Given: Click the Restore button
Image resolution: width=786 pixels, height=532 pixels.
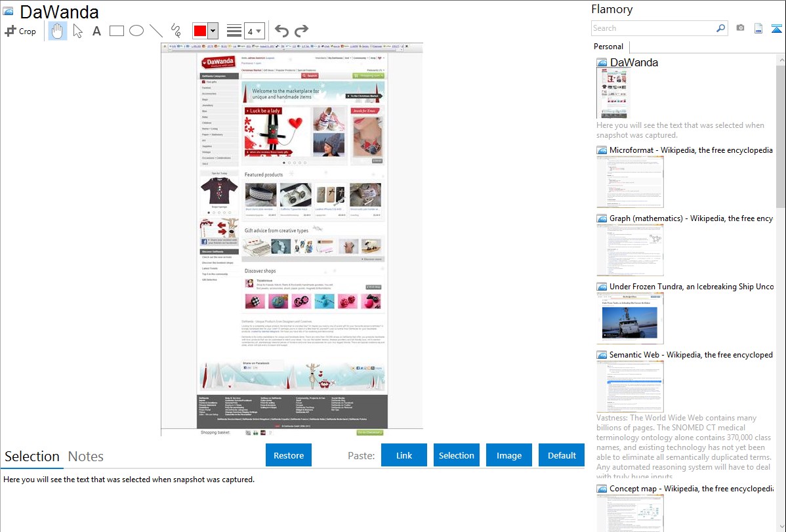Looking at the screenshot, I should (x=289, y=455).
